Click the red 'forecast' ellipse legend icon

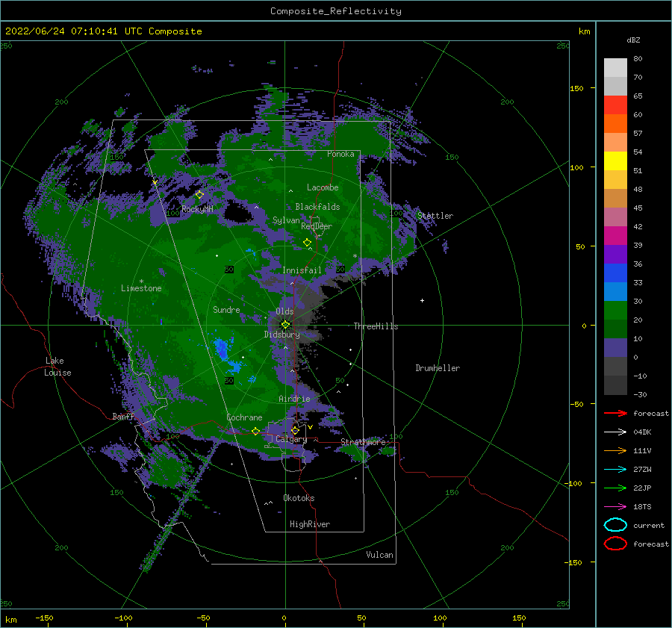tap(615, 544)
